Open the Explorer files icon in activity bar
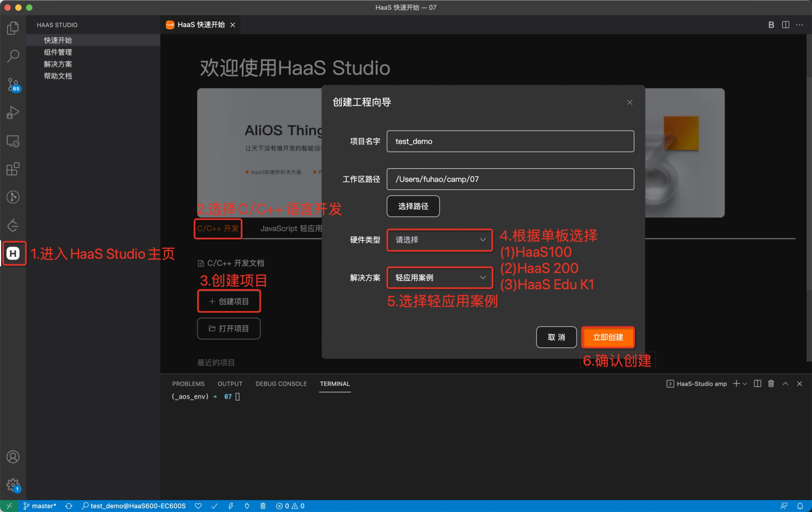 pyautogui.click(x=13, y=28)
